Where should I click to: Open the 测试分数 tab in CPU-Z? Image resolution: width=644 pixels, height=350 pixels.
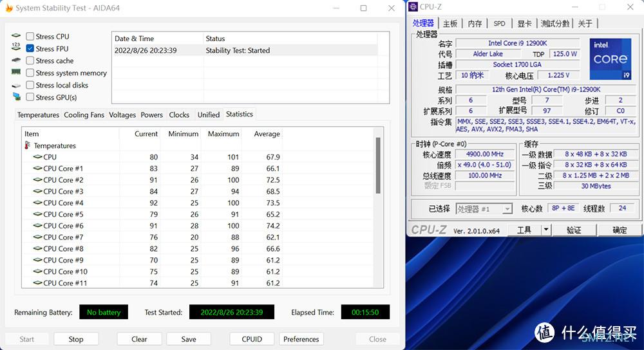tap(555, 23)
